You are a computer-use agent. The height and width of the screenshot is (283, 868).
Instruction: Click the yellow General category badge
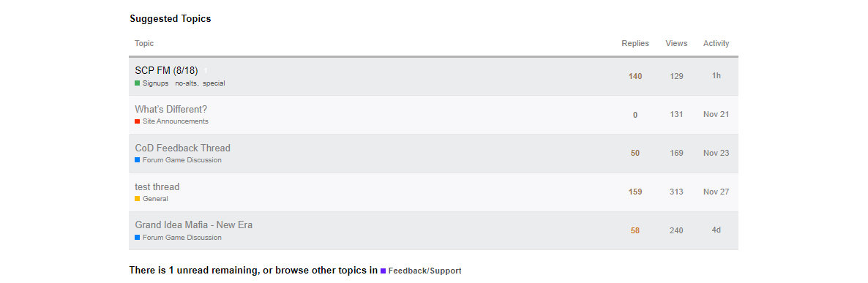pos(151,198)
